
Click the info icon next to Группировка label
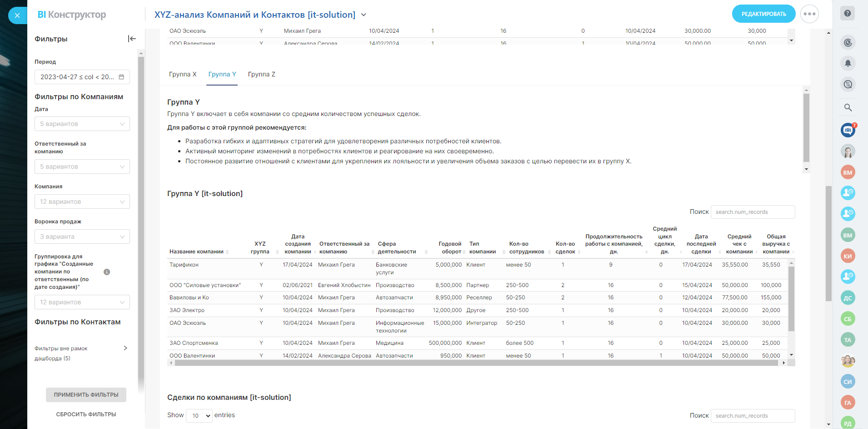tap(107, 272)
